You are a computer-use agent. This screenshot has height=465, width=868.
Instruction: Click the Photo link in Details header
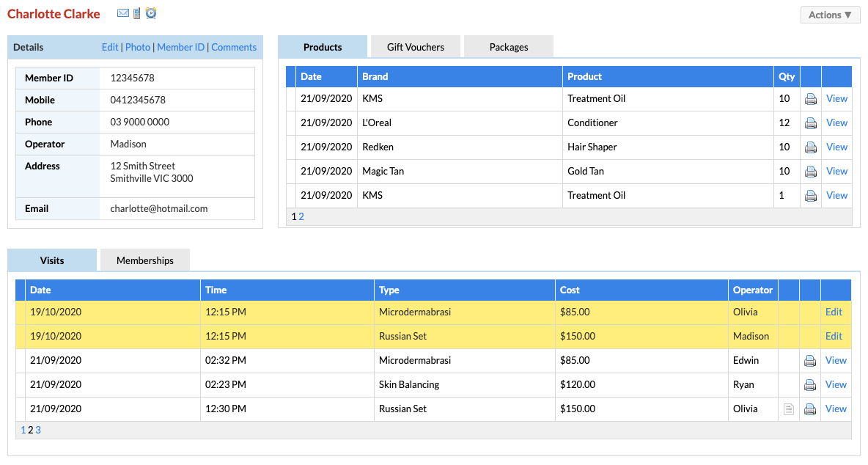tap(138, 47)
